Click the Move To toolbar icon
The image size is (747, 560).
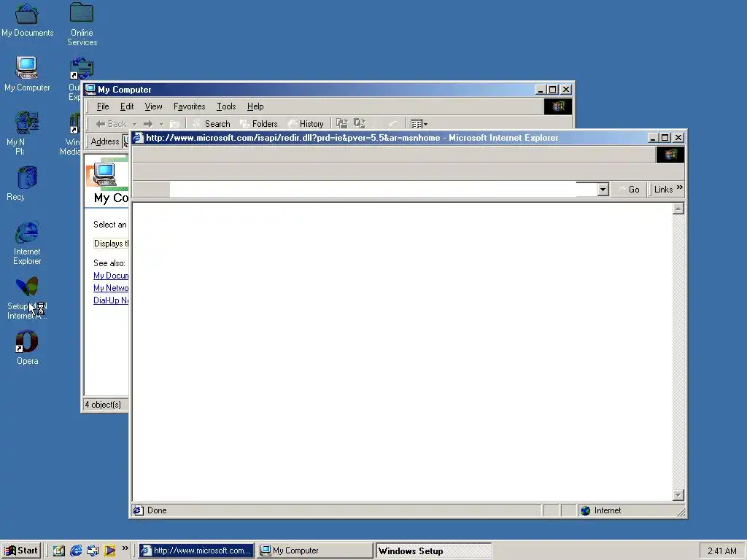tap(342, 124)
